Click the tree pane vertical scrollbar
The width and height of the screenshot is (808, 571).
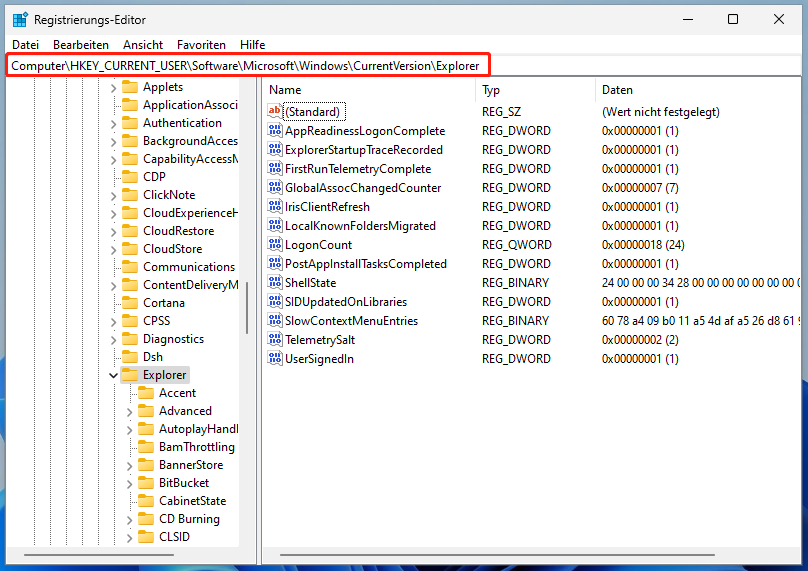[247, 307]
